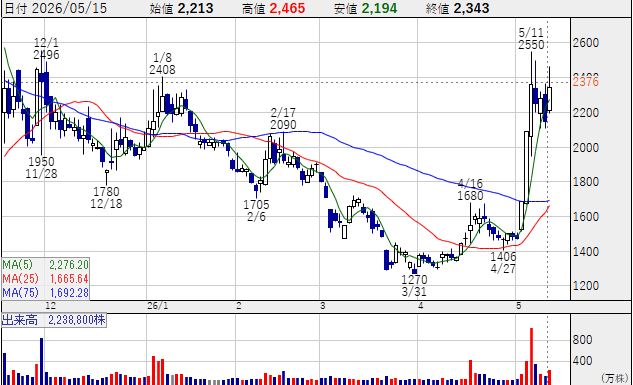Click the 3/31 low annotation 1270

coord(414,279)
